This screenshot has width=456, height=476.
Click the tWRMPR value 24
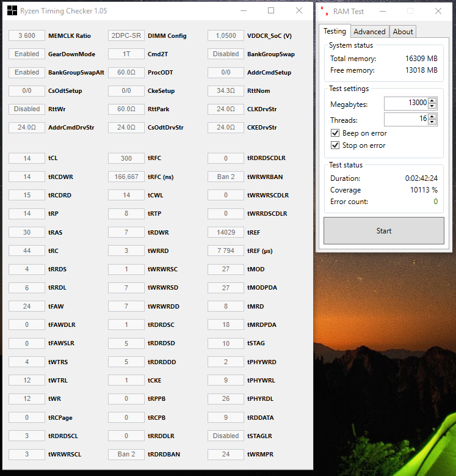pyautogui.click(x=226, y=454)
